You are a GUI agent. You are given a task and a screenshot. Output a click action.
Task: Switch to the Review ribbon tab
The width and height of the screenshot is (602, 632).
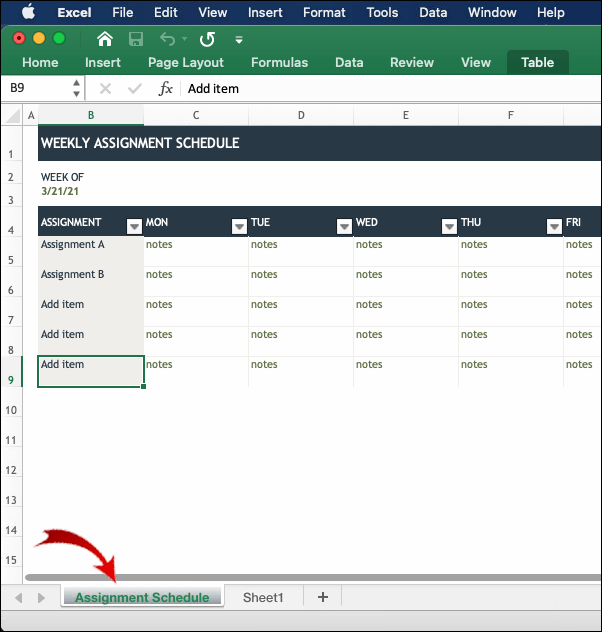tap(412, 62)
